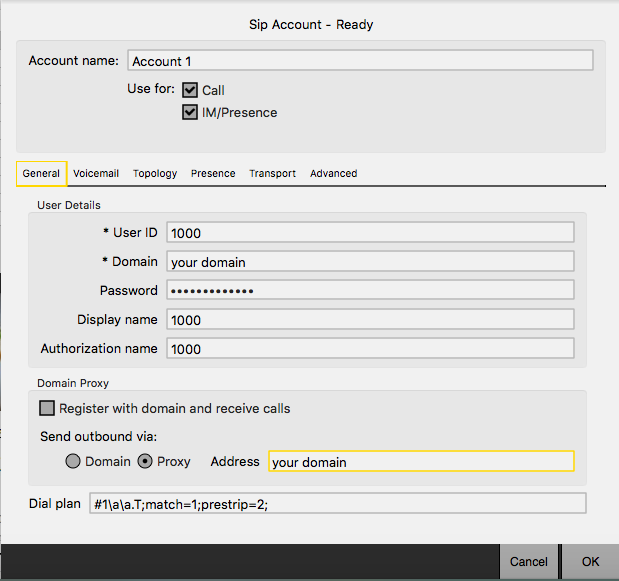The width and height of the screenshot is (619, 581).
Task: Click the 'Domain Proxy' section label
Action: pos(73,383)
